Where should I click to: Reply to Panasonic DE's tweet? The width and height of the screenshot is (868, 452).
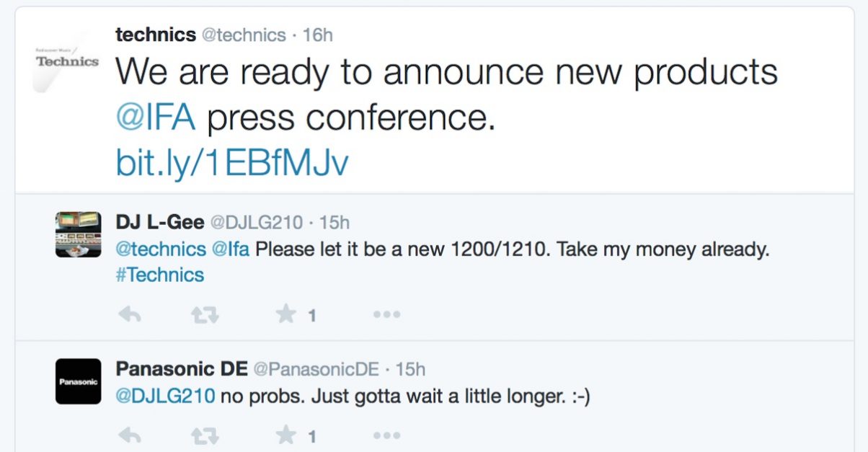click(x=129, y=435)
